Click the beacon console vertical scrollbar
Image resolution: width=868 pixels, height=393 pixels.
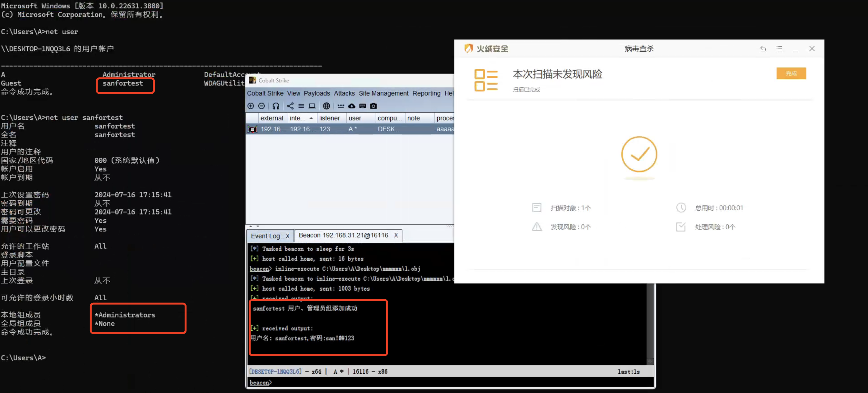[650, 320]
